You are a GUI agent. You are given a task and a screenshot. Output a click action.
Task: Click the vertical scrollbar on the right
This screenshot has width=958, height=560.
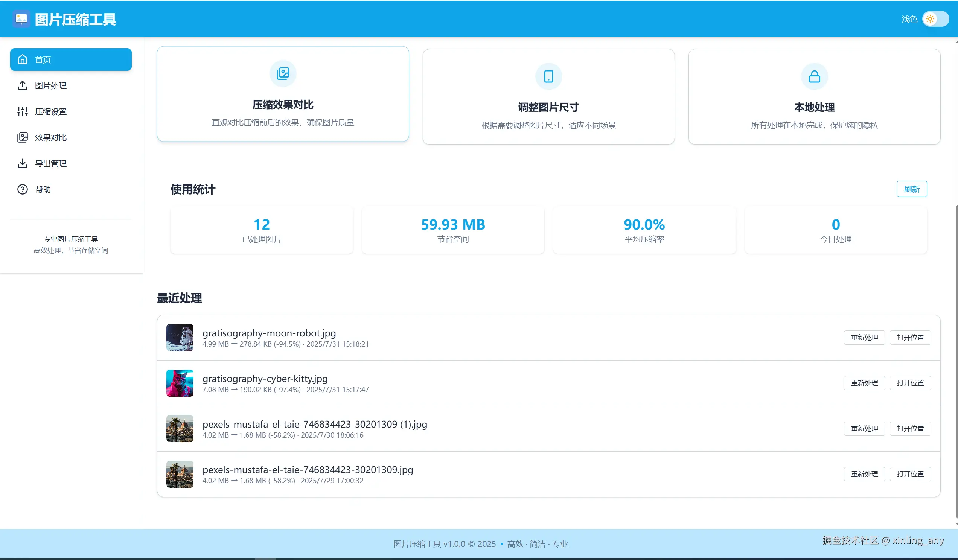tap(956, 361)
